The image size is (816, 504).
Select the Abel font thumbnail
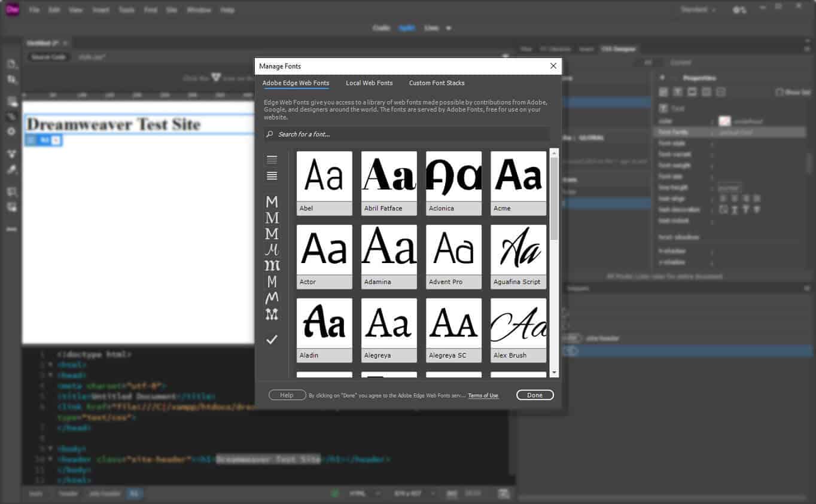tap(324, 183)
